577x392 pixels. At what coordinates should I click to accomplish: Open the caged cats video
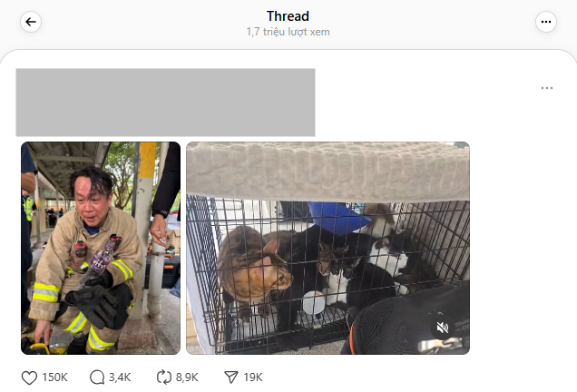328,248
